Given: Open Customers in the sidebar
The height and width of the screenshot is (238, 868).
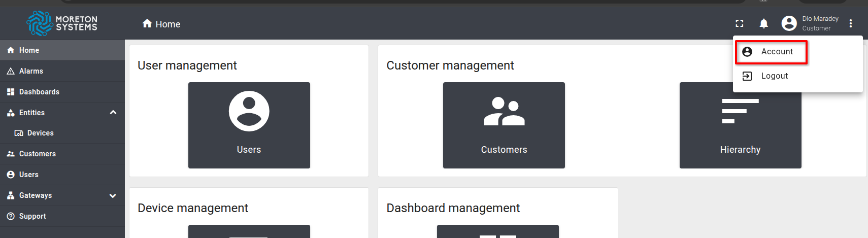Looking at the screenshot, I should pyautogui.click(x=62, y=154).
